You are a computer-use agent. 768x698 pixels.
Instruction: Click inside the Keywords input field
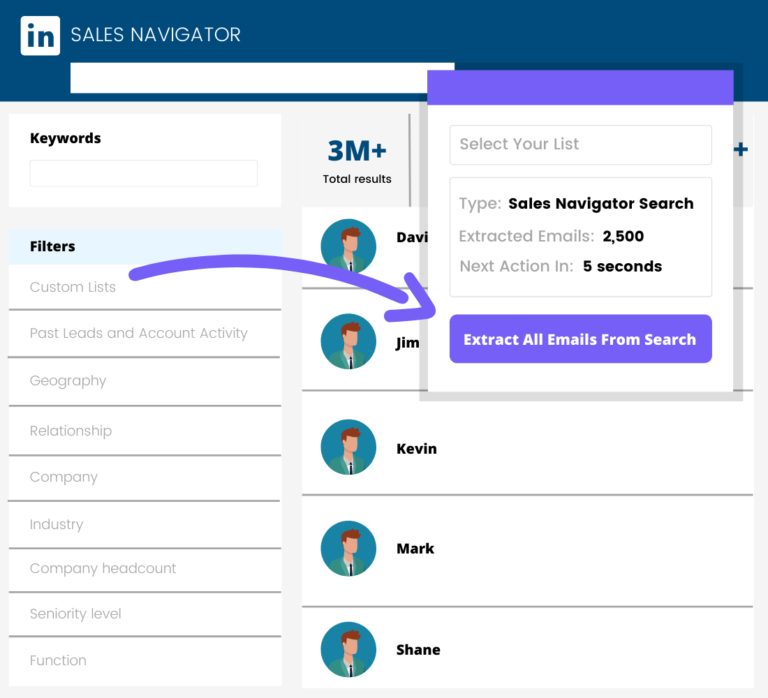tap(143, 173)
